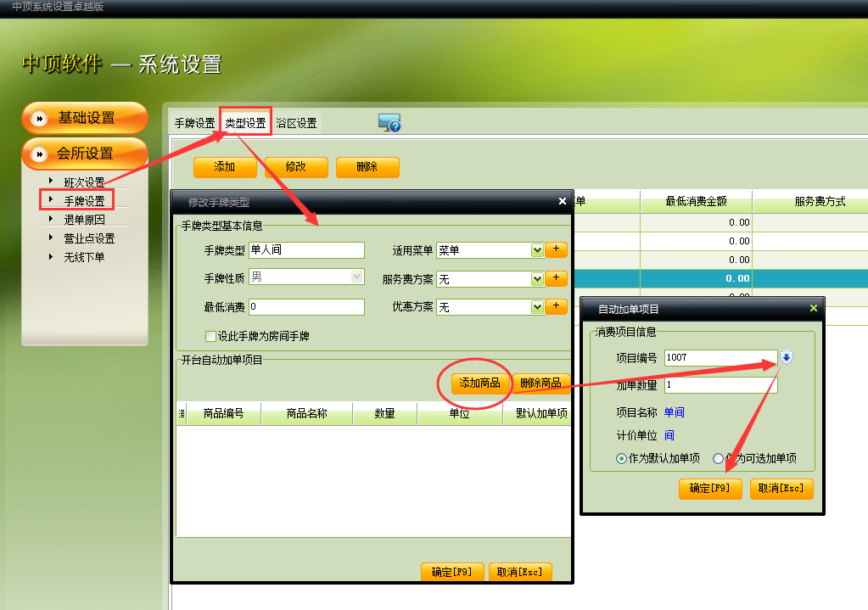Open the 服务费方案 dropdown list

pyautogui.click(x=536, y=278)
